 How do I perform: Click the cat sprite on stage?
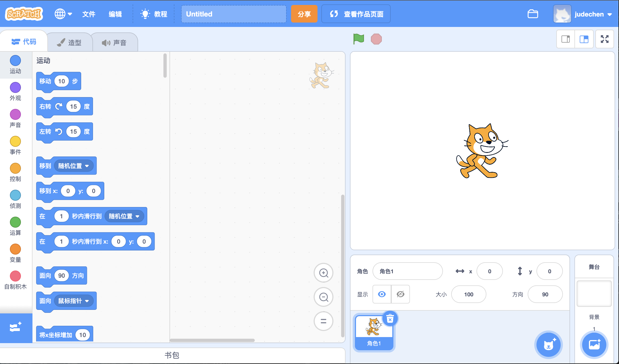[482, 151]
